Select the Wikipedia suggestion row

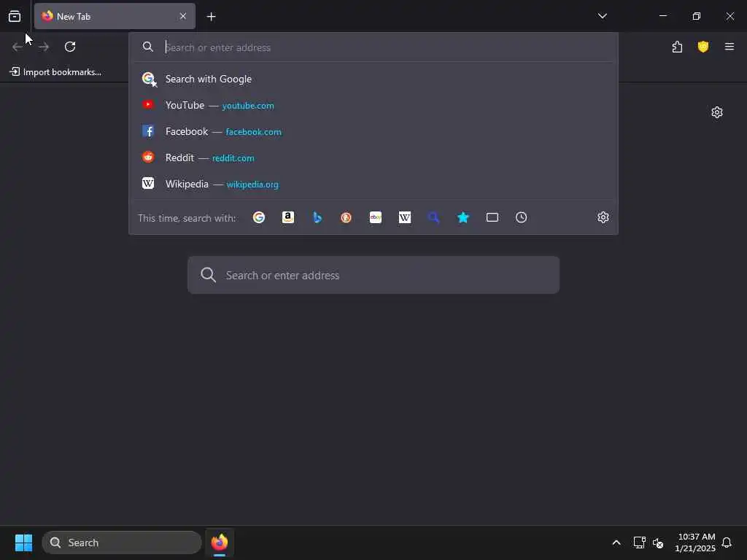tap(373, 184)
